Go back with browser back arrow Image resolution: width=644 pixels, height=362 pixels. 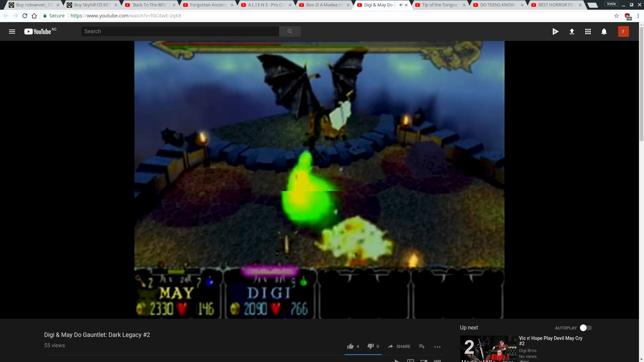click(6, 16)
